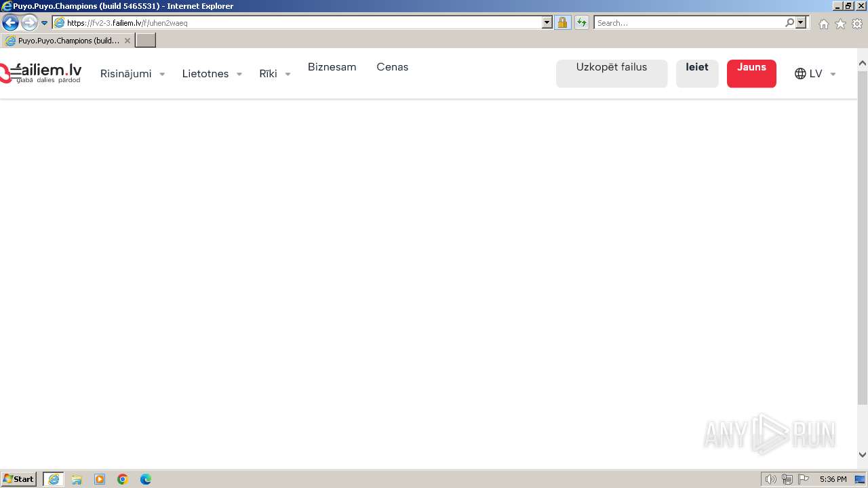Open IE Tools gear icon
This screenshot has width=868, height=488.
coord(857,24)
